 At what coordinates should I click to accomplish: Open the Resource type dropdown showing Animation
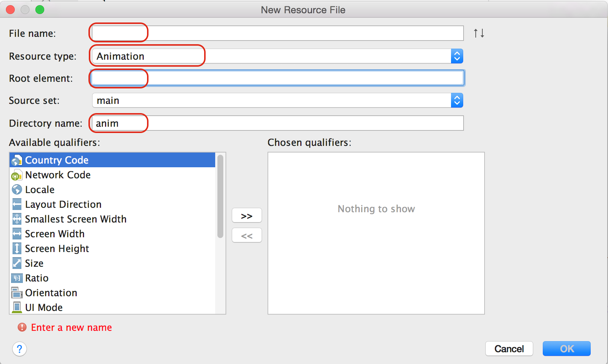[277, 56]
